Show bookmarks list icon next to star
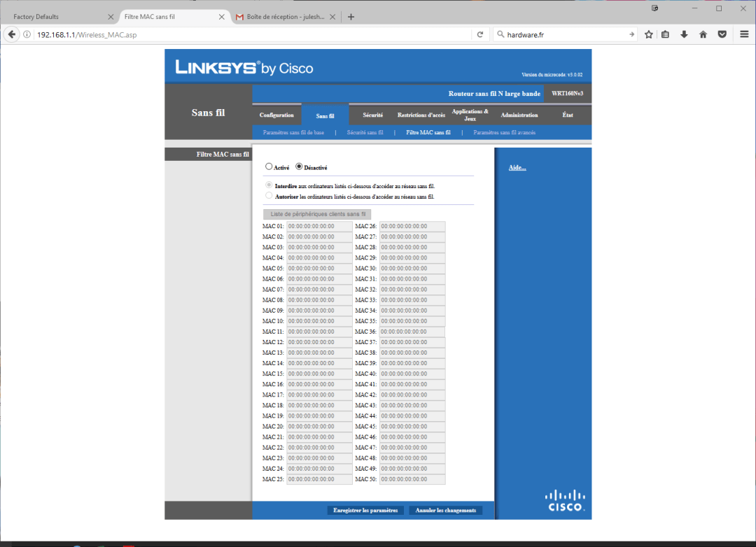The image size is (756, 547). [666, 34]
